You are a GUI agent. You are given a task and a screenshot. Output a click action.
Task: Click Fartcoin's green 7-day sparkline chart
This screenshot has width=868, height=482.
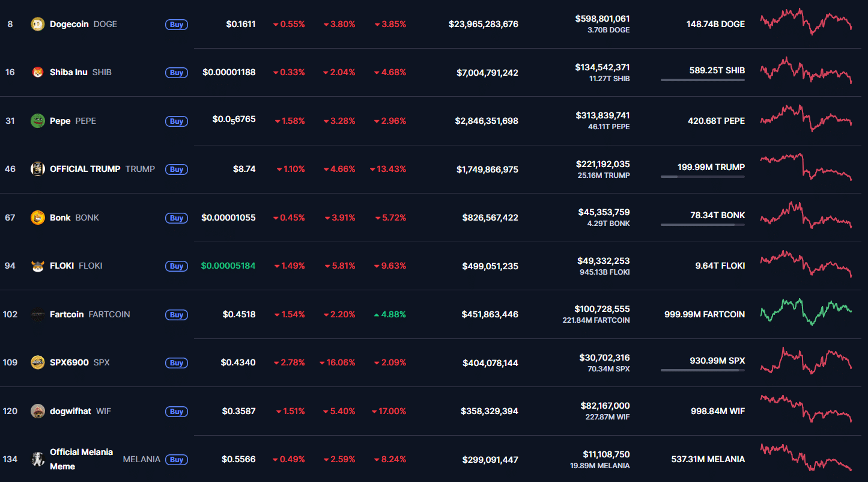806,311
